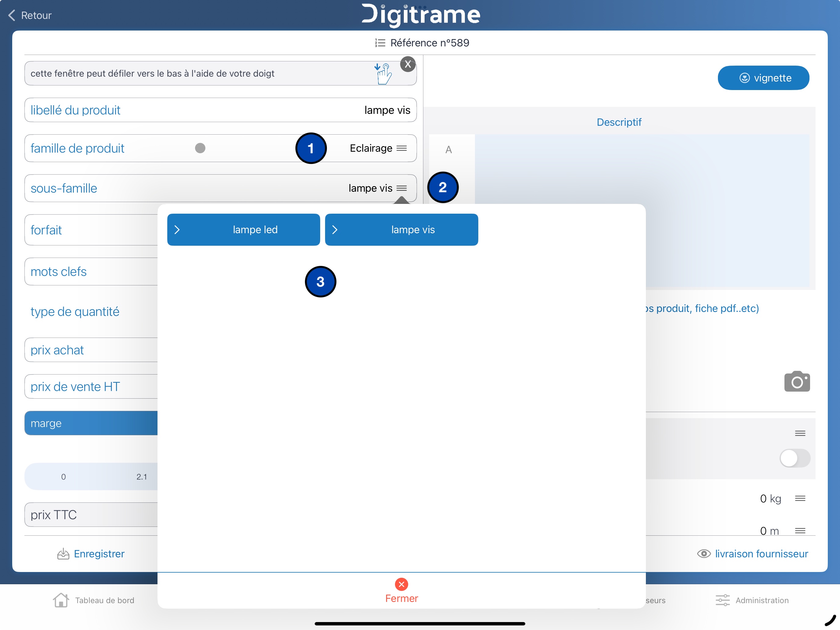Click the eye icon beside livraison fournisseur
The width and height of the screenshot is (840, 630).
coord(704,554)
